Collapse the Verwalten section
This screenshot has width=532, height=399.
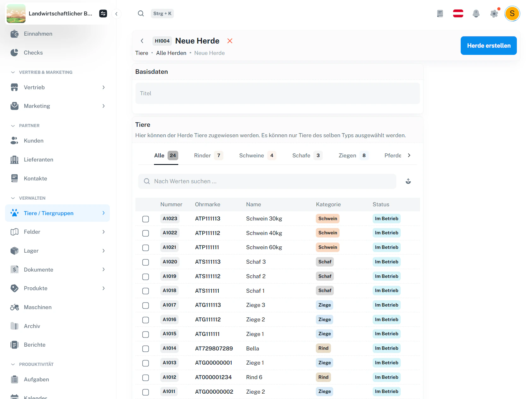tap(13, 198)
